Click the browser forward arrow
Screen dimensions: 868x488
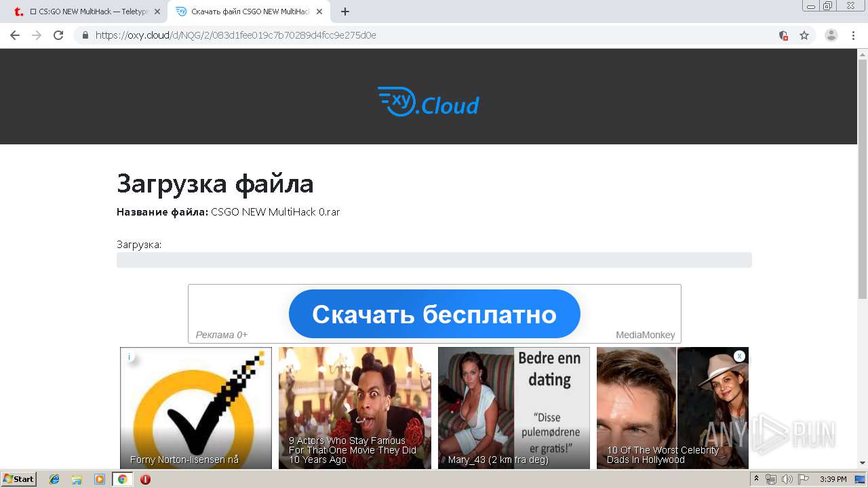pyautogui.click(x=37, y=35)
